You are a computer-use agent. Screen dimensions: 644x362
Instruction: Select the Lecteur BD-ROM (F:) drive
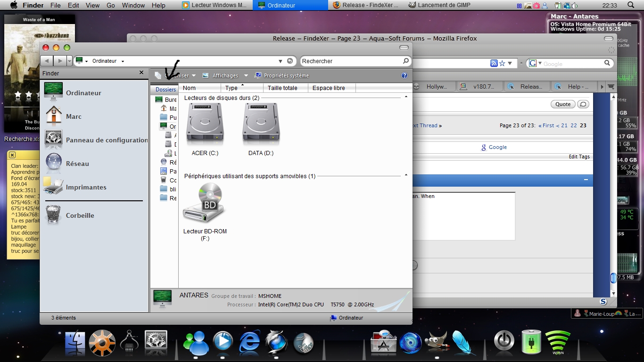click(205, 203)
